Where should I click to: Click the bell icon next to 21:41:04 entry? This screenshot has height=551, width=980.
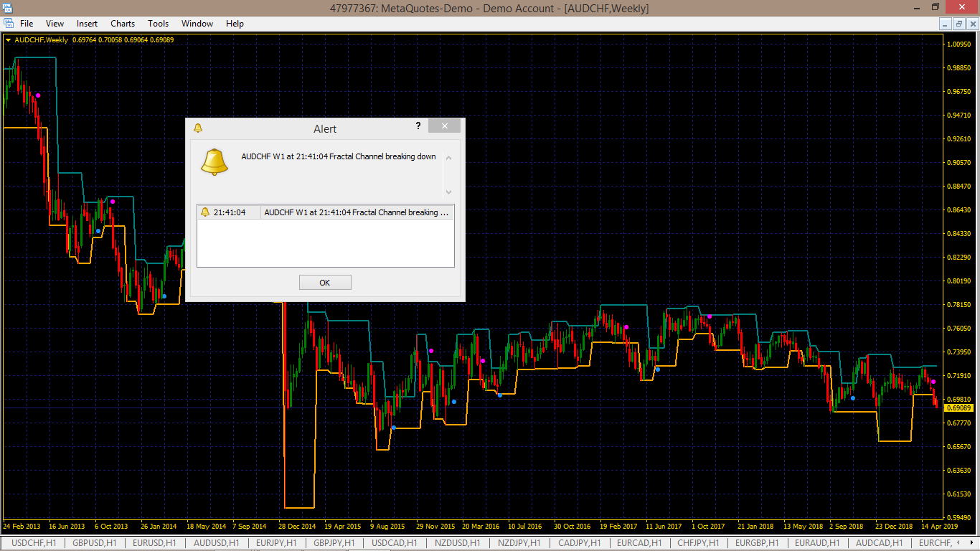coord(204,212)
